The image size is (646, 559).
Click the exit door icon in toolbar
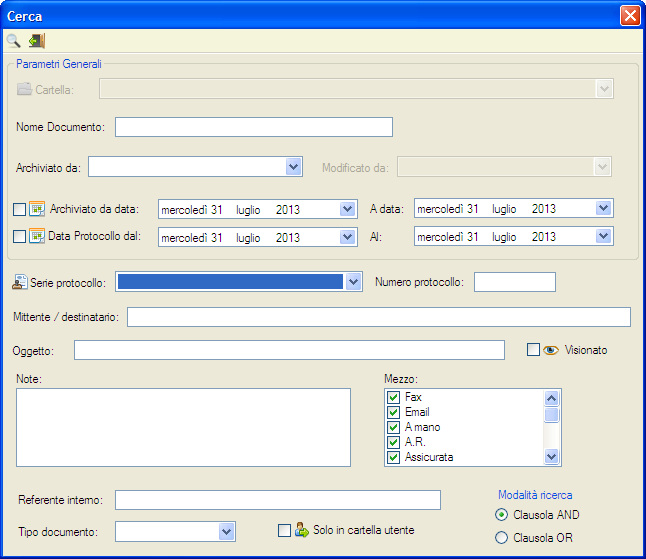coord(37,41)
